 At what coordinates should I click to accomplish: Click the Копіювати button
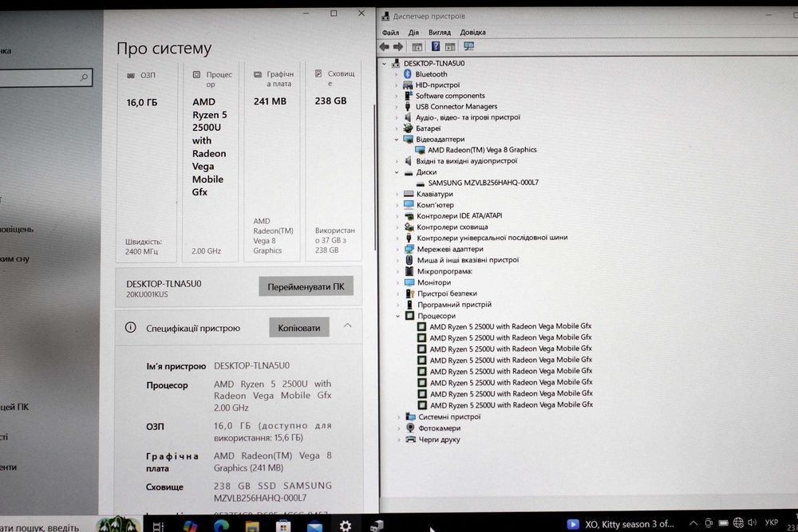(x=299, y=328)
